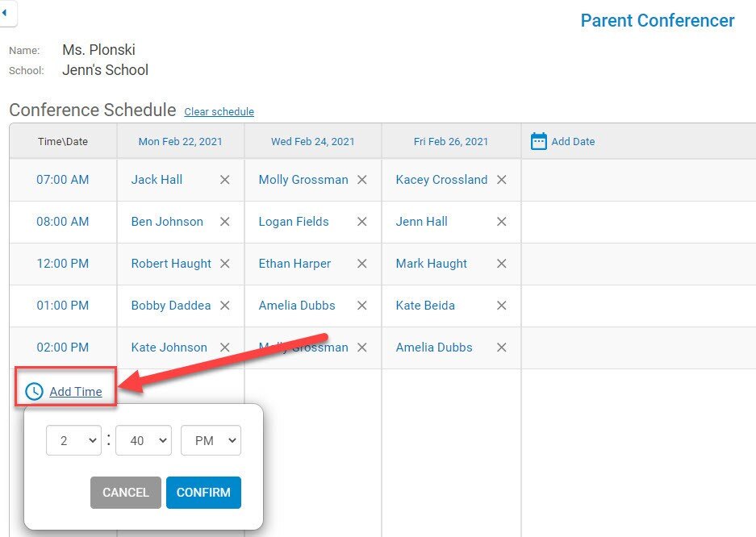Delete Kacey Crossland's appointment with the X
Image resolution: width=756 pixels, height=537 pixels.
coord(502,180)
